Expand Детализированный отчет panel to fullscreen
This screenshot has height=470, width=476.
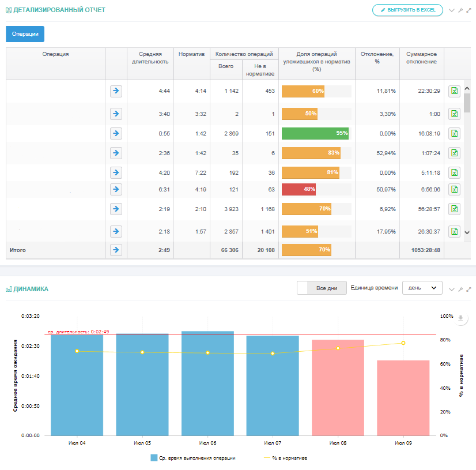click(x=469, y=10)
